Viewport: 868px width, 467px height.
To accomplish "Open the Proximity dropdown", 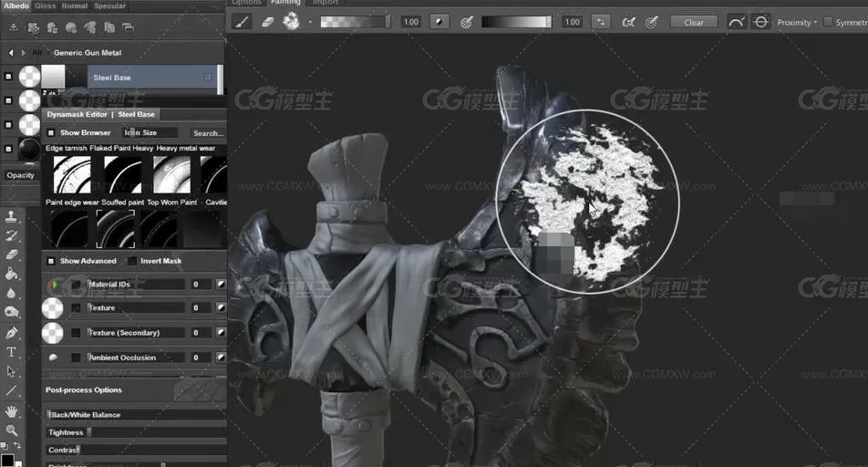I will 797,23.
